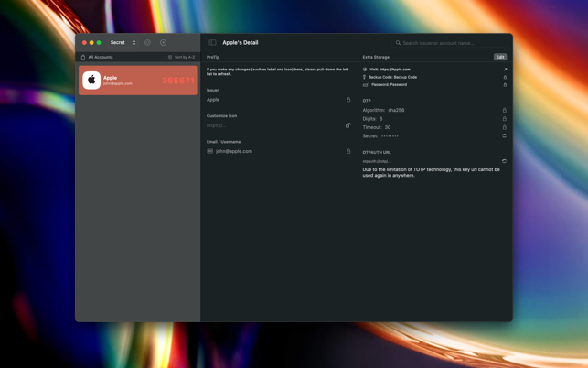Viewport: 588px width, 368px height.
Task: Focus the search issuer or account name field
Action: [450, 43]
